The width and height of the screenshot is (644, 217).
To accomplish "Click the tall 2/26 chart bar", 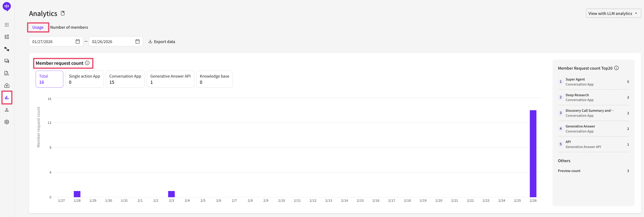I will (x=533, y=153).
